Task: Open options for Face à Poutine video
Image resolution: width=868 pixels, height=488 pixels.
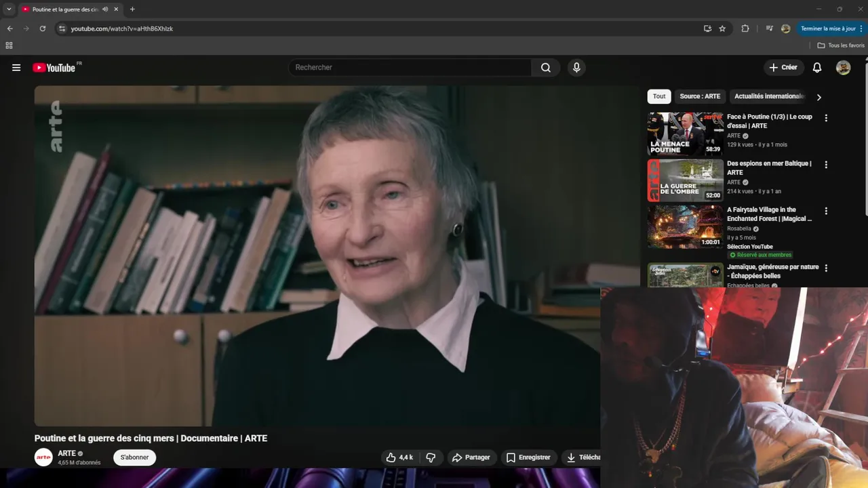Action: (826, 118)
